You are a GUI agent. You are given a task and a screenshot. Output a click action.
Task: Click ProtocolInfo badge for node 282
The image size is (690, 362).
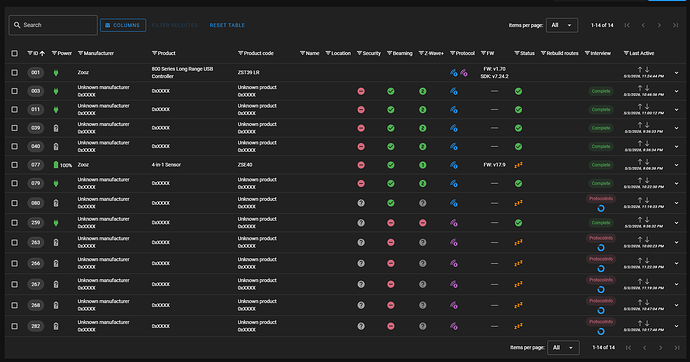click(601, 322)
